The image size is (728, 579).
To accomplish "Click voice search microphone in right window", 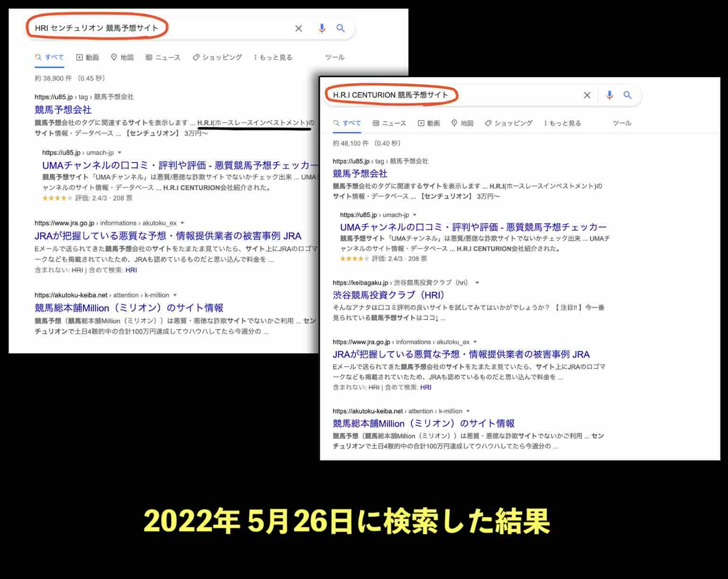I will click(609, 95).
